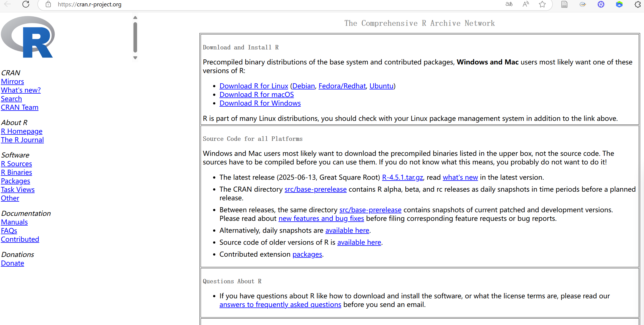This screenshot has width=644, height=325.
Task: Click the sidebar scrollbar up arrow
Action: [135, 18]
